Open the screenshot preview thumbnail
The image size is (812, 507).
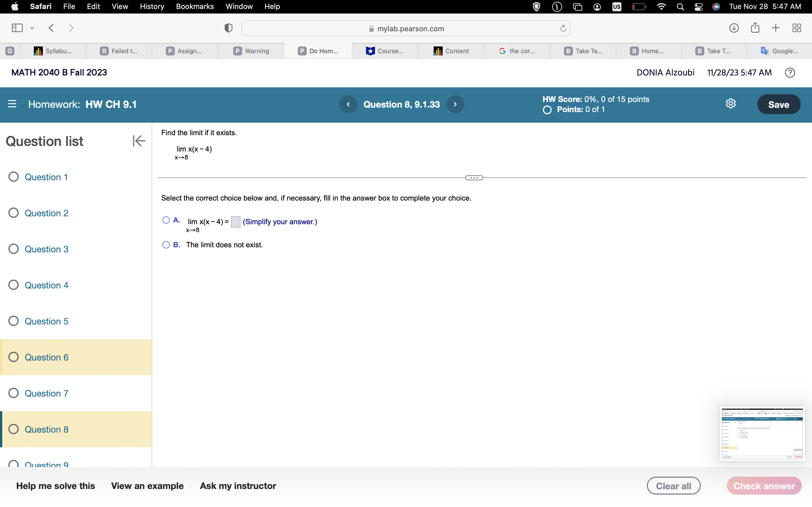coord(762,433)
